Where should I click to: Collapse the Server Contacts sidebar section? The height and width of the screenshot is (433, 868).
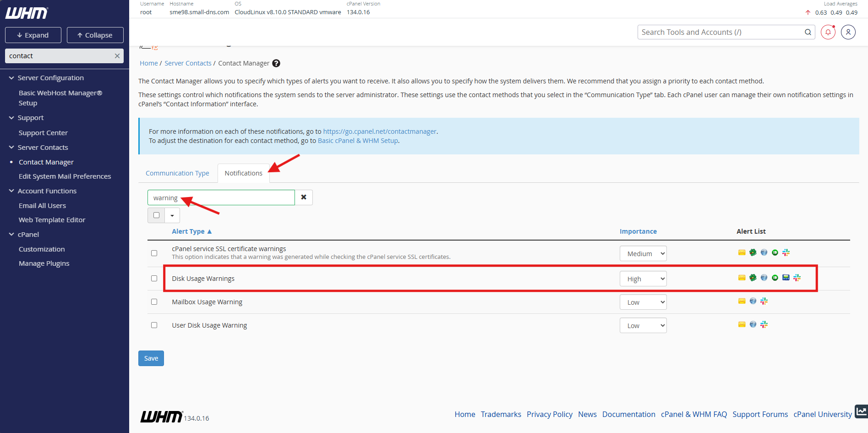point(11,148)
